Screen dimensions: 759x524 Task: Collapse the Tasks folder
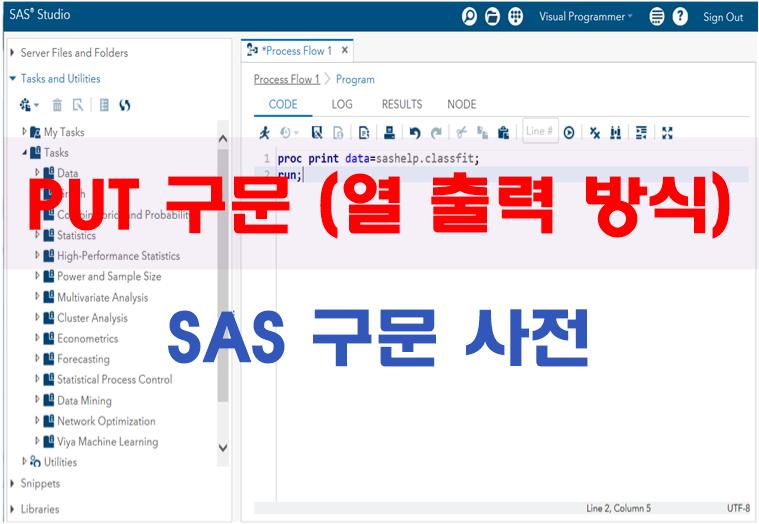[x=25, y=152]
